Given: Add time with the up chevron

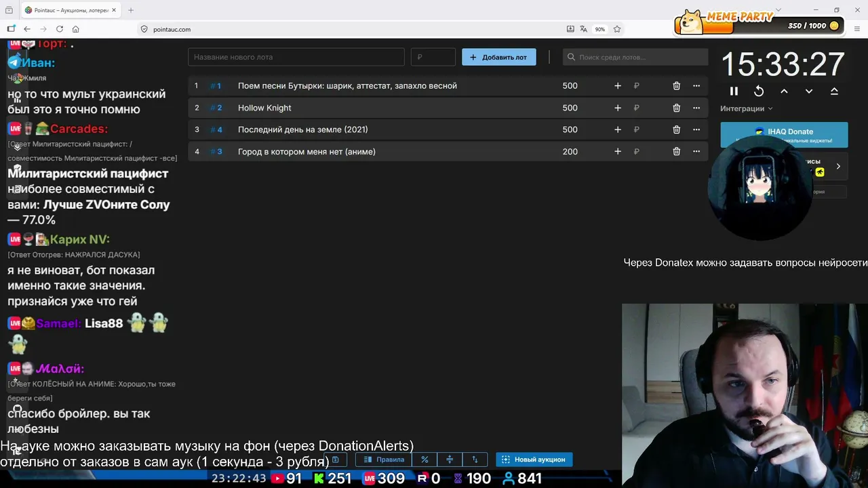Looking at the screenshot, I should tap(784, 91).
